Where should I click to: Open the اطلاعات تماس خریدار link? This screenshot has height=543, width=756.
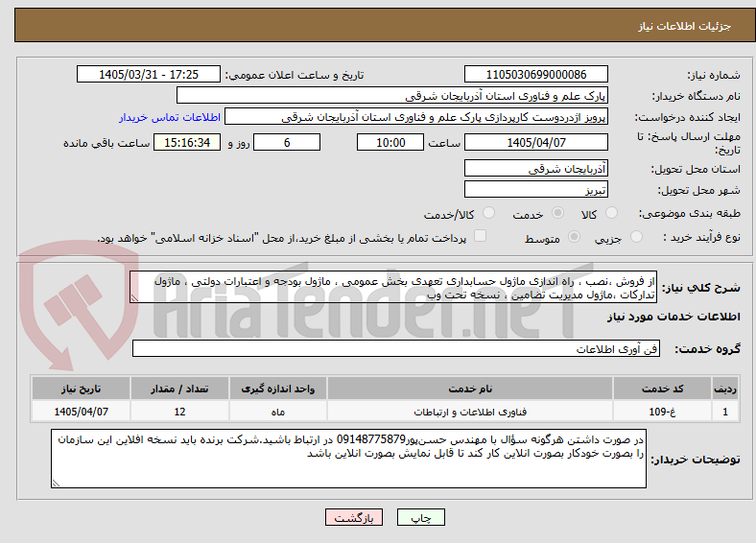pos(170,117)
